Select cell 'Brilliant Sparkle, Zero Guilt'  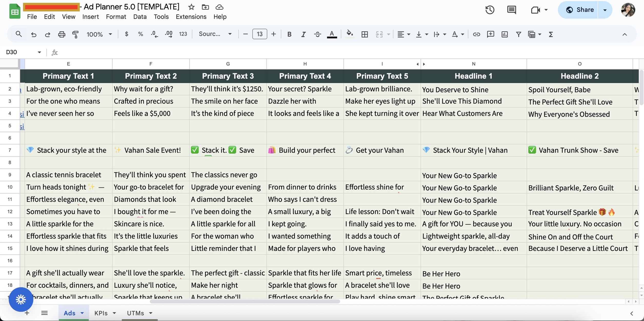579,187
